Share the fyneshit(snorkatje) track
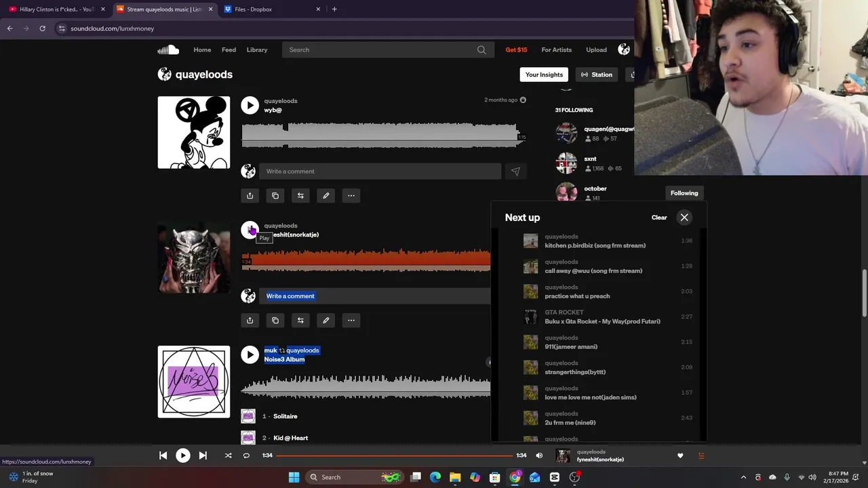868x488 pixels. click(250, 321)
